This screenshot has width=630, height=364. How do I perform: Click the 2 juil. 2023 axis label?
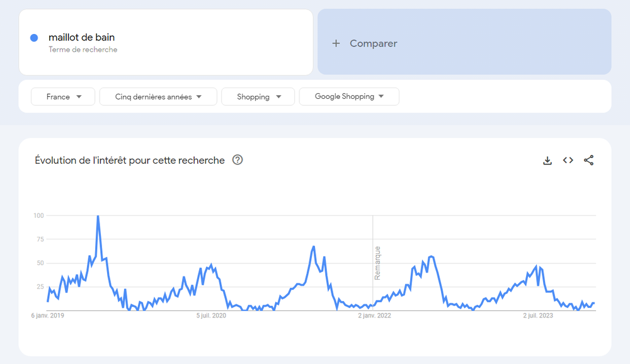coord(537,316)
